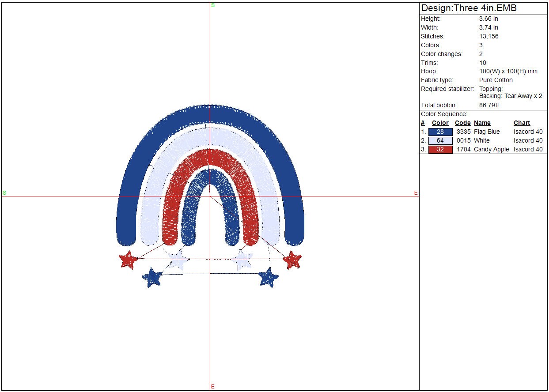Click the red star at far right
This screenshot has width=549, height=392.
(x=292, y=260)
